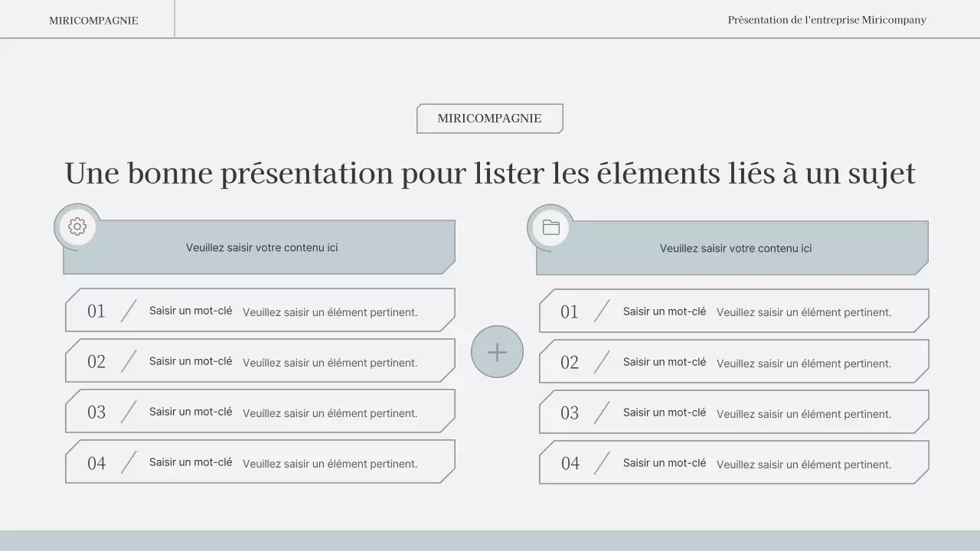The image size is (980, 551).
Task: Click the bottom footer bar of the slide
Action: tap(490, 542)
